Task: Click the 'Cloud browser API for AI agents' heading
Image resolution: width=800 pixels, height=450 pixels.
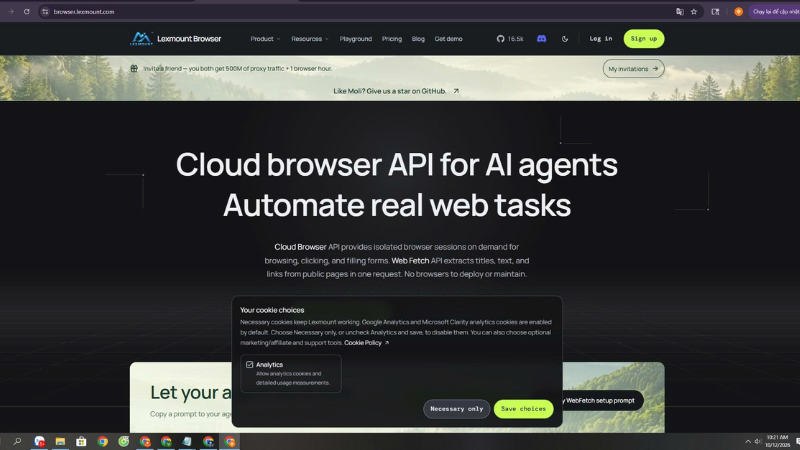Action: 396,165
